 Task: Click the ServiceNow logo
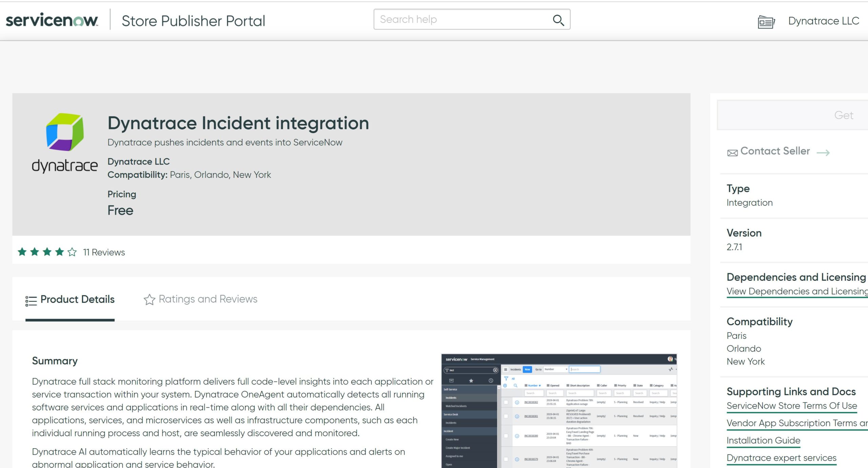point(52,20)
